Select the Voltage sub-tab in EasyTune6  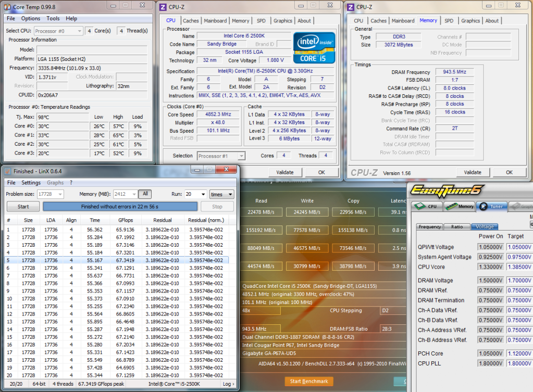click(485, 226)
